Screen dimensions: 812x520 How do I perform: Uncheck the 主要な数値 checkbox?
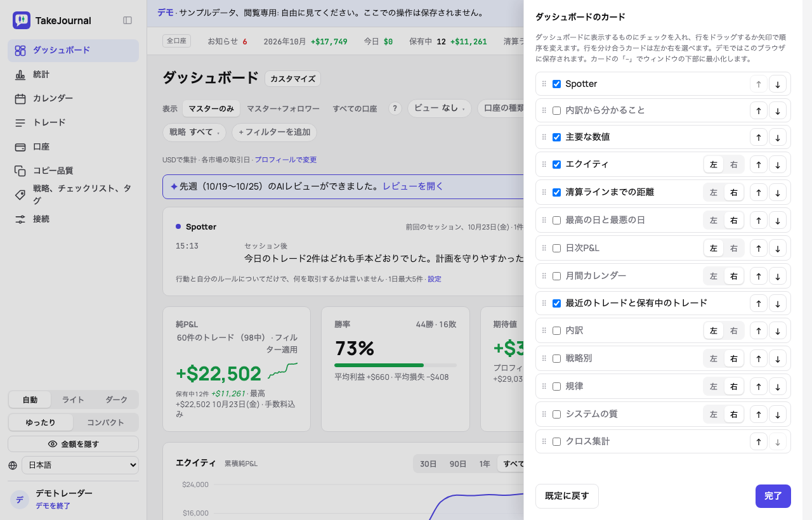556,137
